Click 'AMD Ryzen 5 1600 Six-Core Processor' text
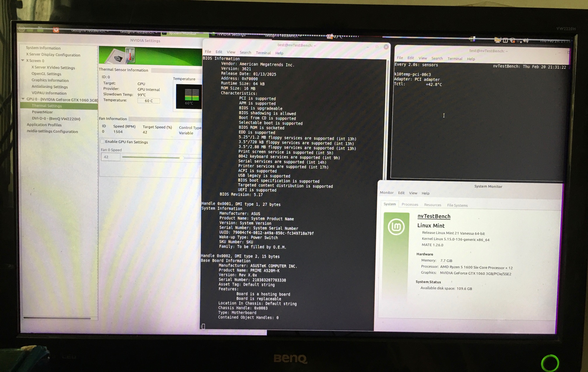The height and width of the screenshot is (372, 588). point(472,268)
